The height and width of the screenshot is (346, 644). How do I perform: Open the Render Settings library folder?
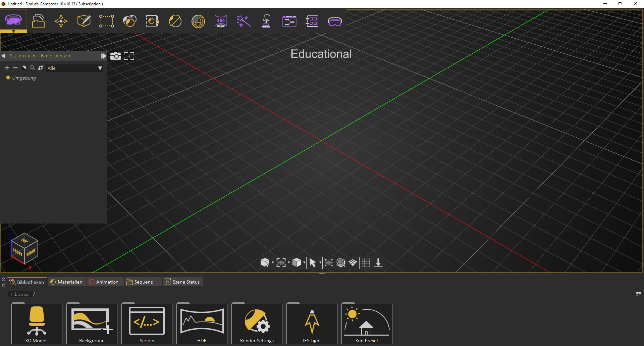[257, 324]
